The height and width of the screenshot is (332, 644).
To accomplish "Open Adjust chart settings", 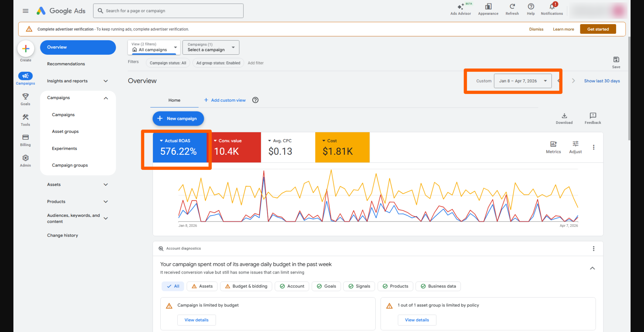I will point(576,147).
